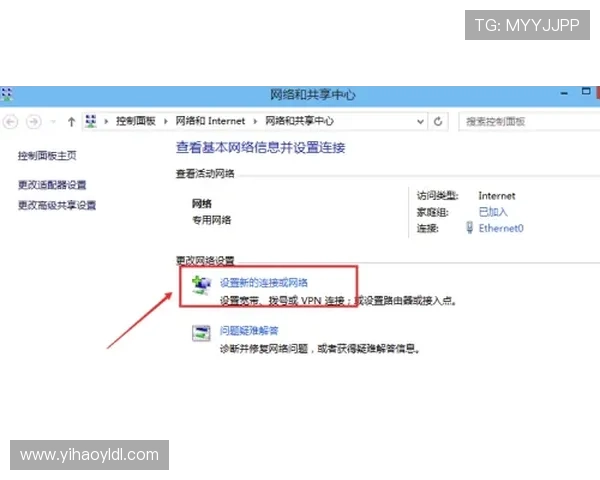Maximize the 网络和共享中心 window

click(586, 91)
